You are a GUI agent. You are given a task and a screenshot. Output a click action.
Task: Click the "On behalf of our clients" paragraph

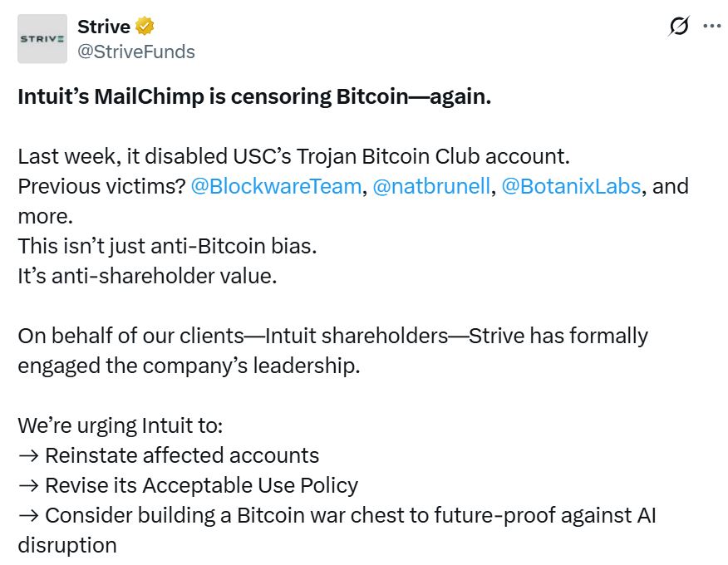pos(332,336)
